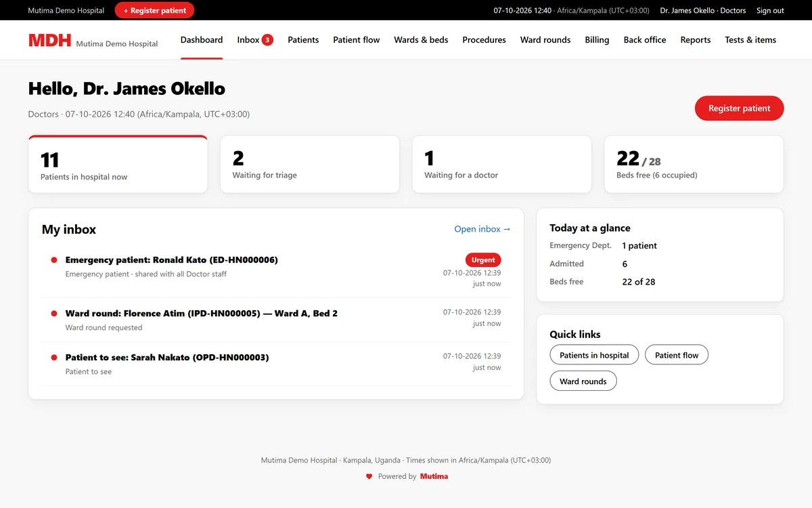Click the Patient flow quick link pill
The height and width of the screenshot is (508, 812).
pos(677,355)
